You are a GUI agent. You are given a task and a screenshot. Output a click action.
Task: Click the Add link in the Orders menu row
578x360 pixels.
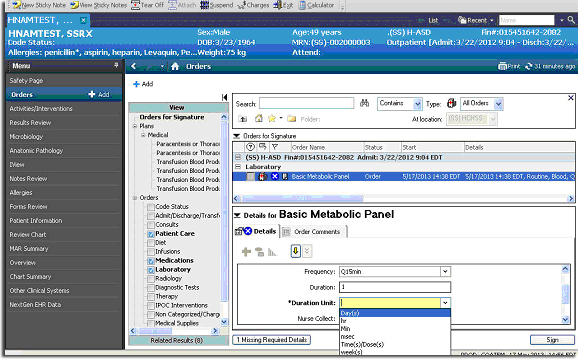point(99,94)
